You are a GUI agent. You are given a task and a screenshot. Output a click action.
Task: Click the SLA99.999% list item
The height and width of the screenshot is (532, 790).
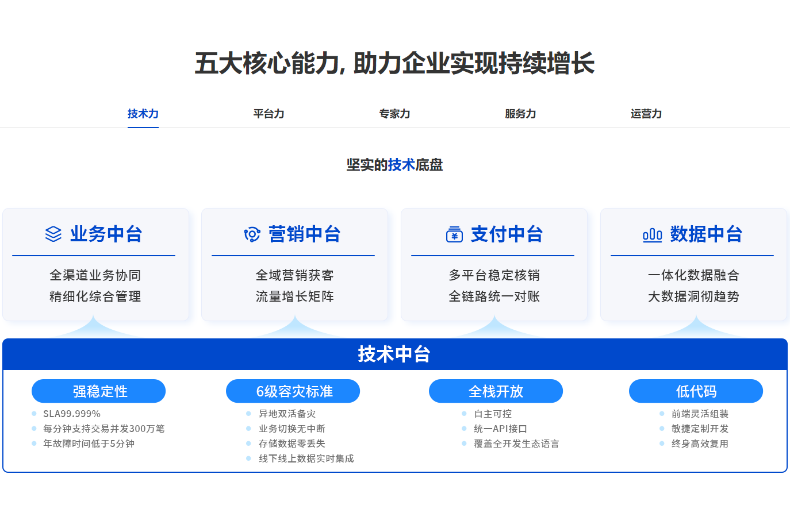71,413
